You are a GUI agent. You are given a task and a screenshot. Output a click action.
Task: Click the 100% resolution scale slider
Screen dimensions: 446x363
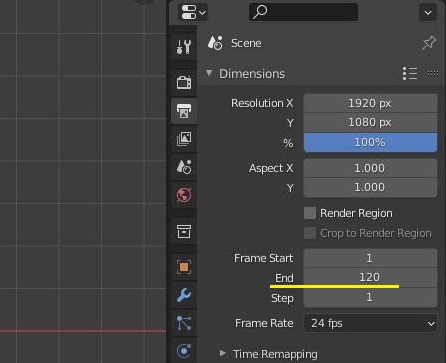tap(370, 142)
